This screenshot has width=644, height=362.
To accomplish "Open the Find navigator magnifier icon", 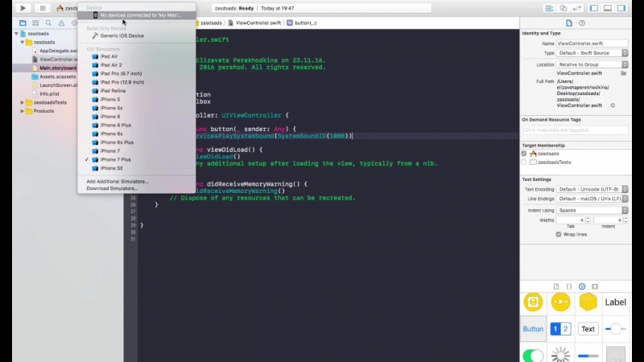I will (x=49, y=23).
